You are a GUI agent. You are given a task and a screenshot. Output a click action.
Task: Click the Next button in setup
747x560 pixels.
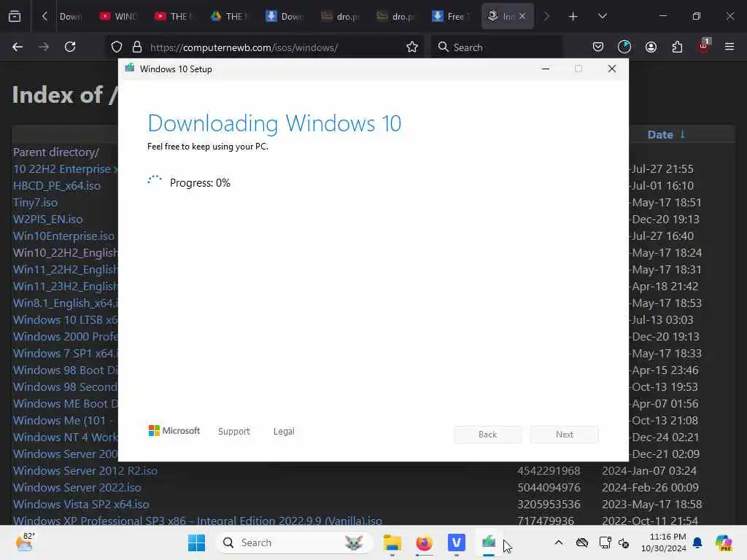565,435
